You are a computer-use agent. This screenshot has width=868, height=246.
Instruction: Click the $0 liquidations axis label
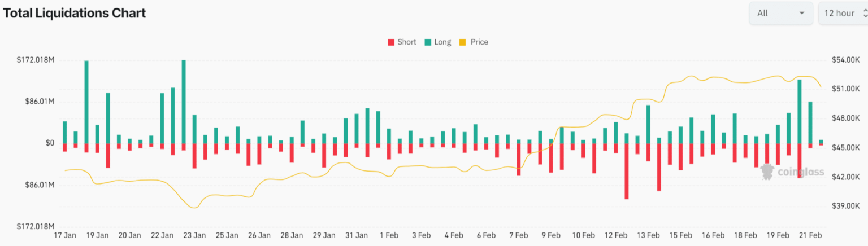[x=50, y=143]
